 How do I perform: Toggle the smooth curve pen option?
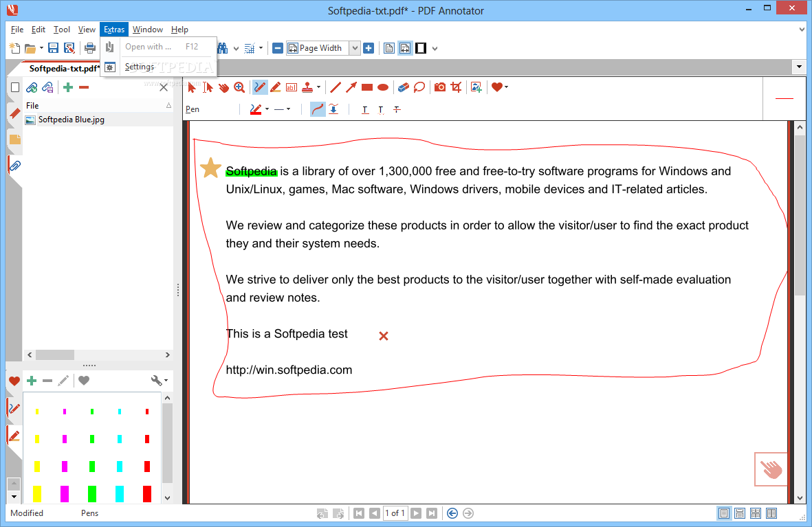(x=318, y=109)
